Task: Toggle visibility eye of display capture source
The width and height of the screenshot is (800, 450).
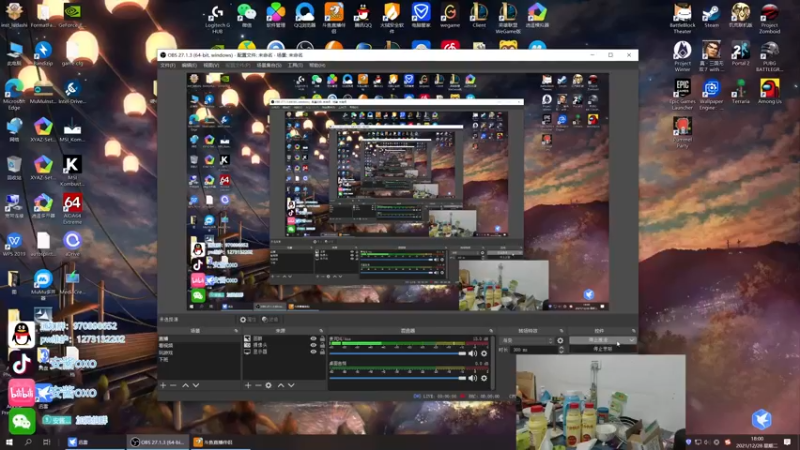Action: (x=313, y=352)
